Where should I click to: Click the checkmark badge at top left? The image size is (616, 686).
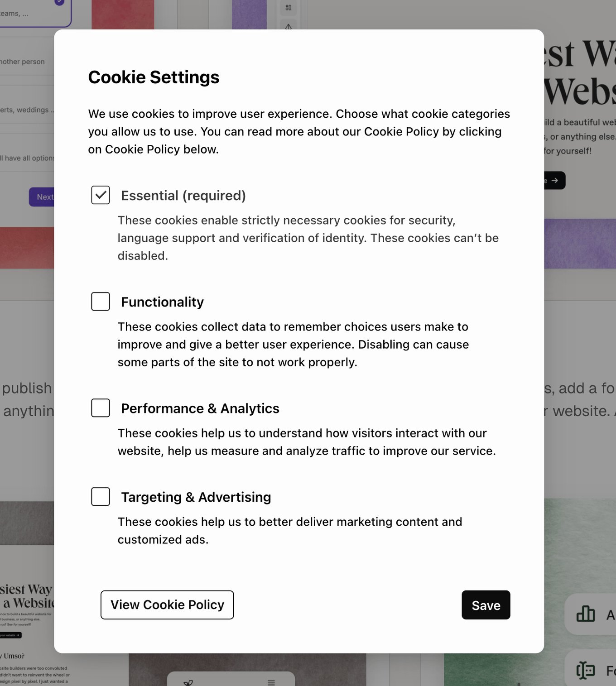point(58,2)
